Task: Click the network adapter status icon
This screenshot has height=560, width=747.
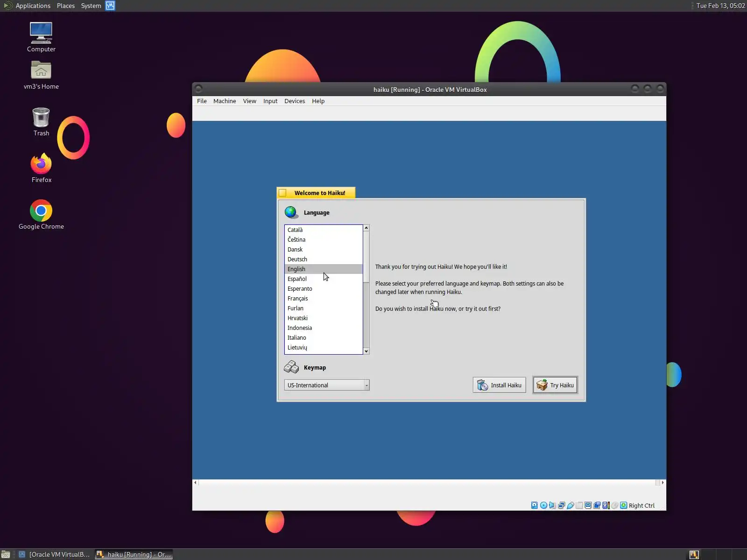Action: coord(562,505)
